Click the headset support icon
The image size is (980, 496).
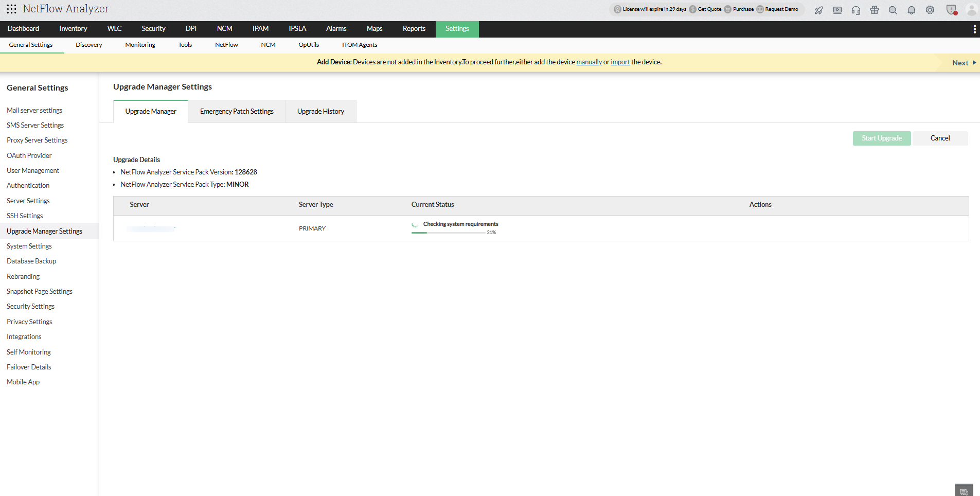tap(856, 10)
